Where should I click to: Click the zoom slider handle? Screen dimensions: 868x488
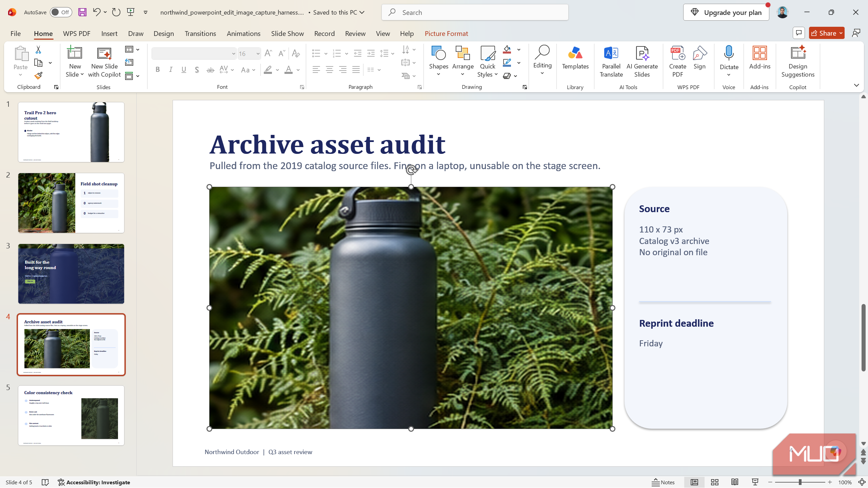pos(800,482)
